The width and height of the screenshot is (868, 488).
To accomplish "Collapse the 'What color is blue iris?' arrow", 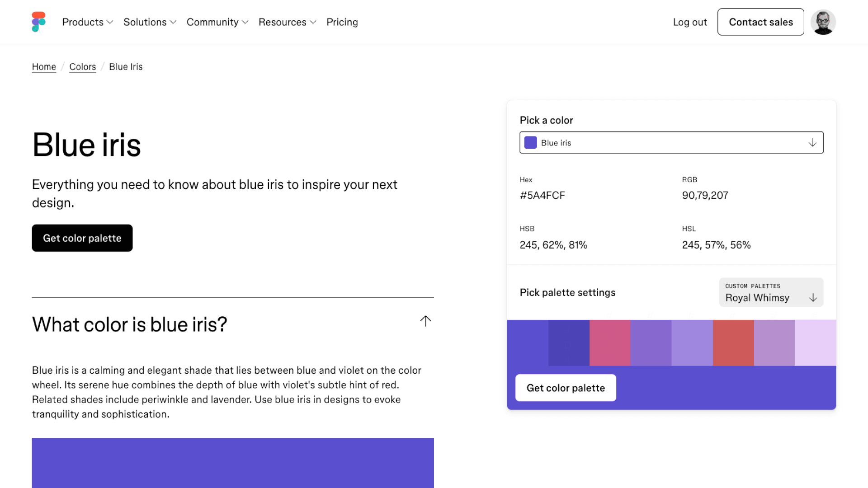I will (x=425, y=321).
